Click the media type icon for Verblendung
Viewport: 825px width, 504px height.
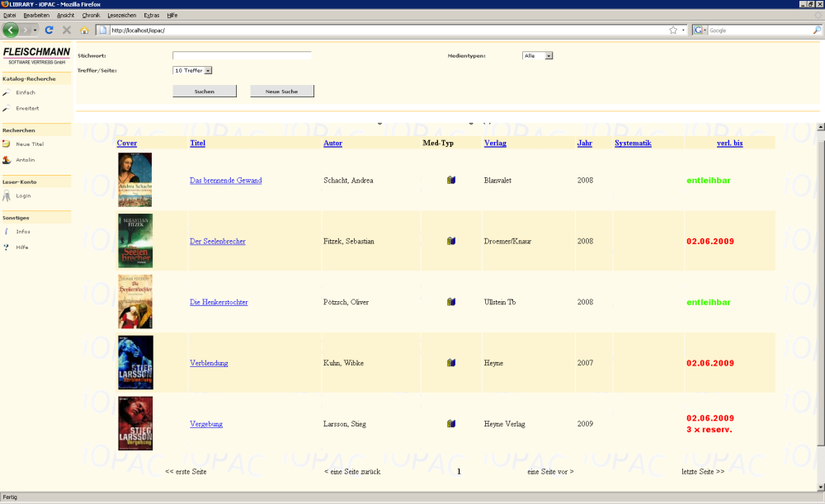tap(451, 363)
